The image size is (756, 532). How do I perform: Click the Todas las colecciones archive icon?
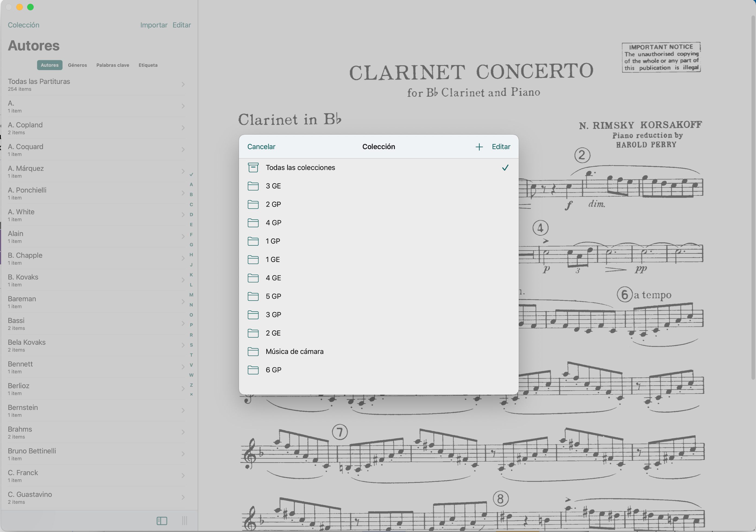pyautogui.click(x=253, y=167)
